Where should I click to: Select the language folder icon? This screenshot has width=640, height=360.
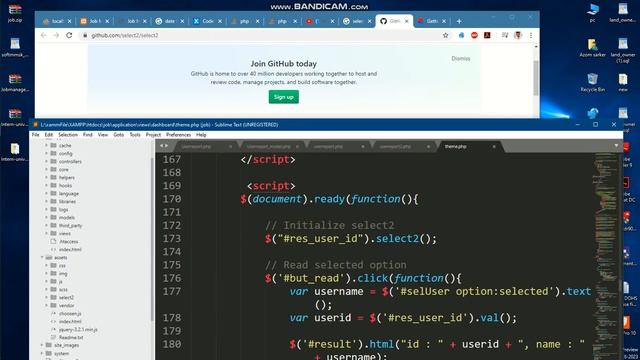coord(53,193)
